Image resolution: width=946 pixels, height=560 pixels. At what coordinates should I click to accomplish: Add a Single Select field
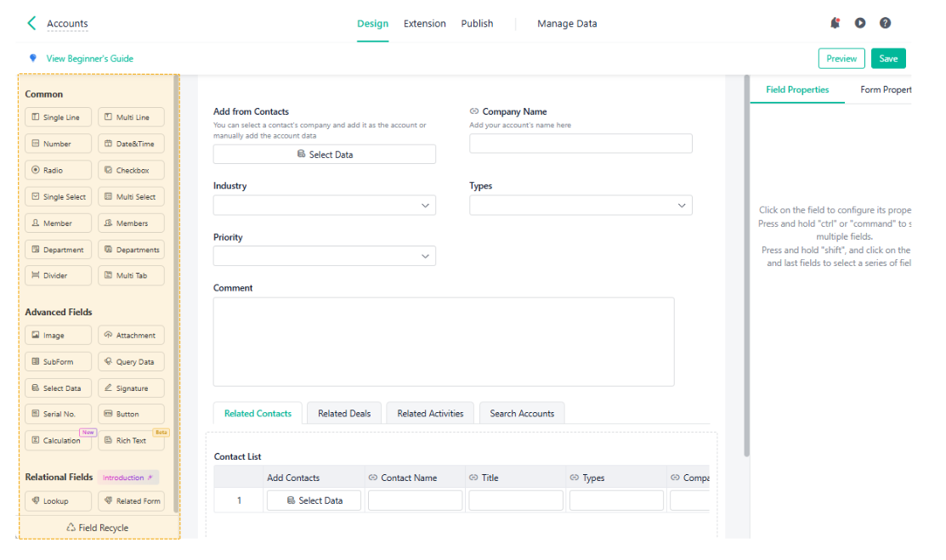pos(58,197)
